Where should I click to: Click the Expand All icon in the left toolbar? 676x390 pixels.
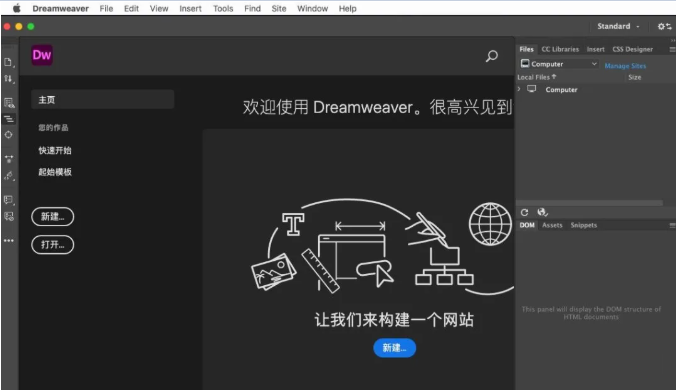pyautogui.click(x=9, y=159)
